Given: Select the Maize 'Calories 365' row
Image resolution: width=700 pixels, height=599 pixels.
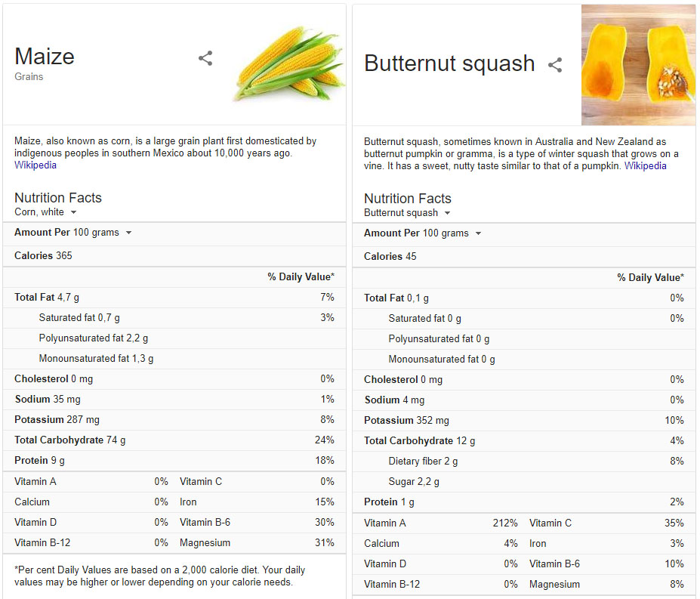Looking at the screenshot, I should pyautogui.click(x=174, y=256).
